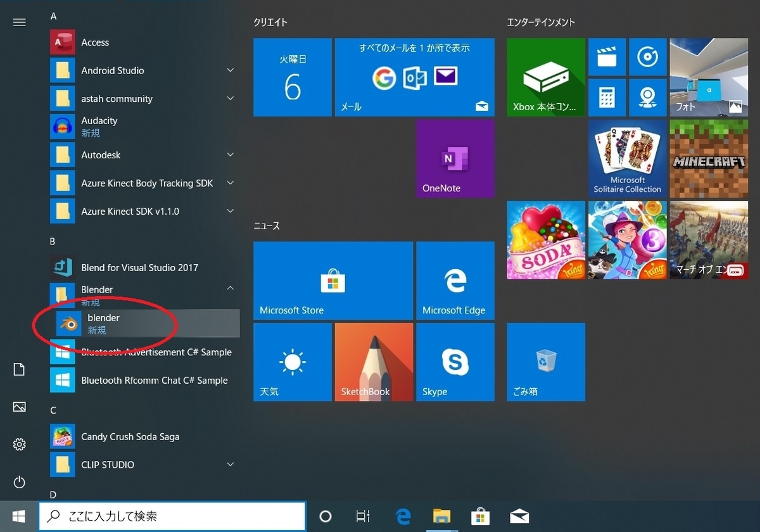Launch the blender app entry
This screenshot has width=760, height=532.
point(144,324)
